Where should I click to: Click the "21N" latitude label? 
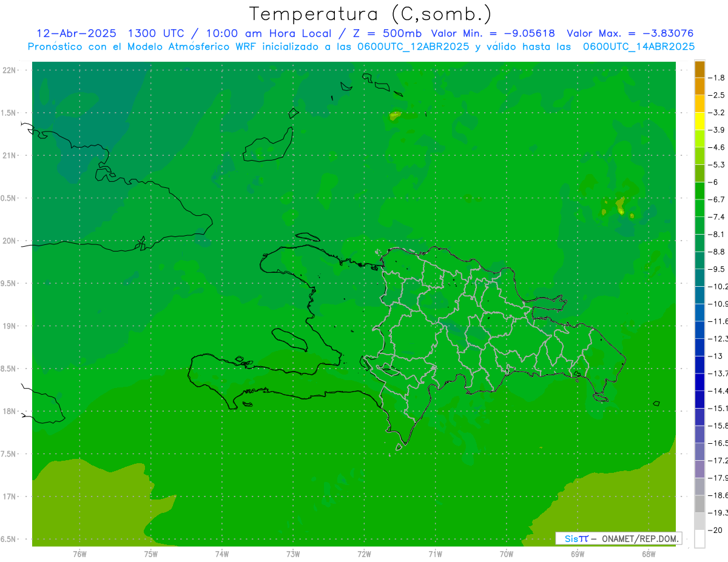click(9, 156)
